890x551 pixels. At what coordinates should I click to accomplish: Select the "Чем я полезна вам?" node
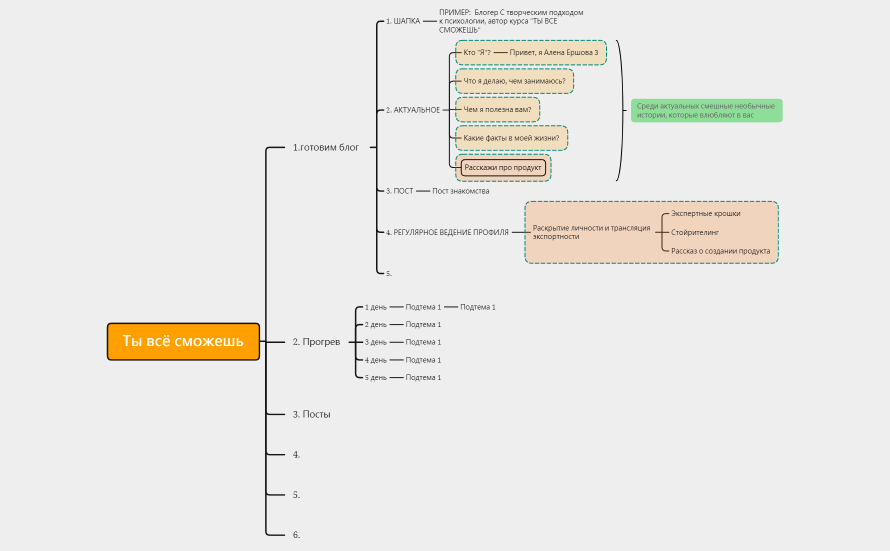(497, 109)
